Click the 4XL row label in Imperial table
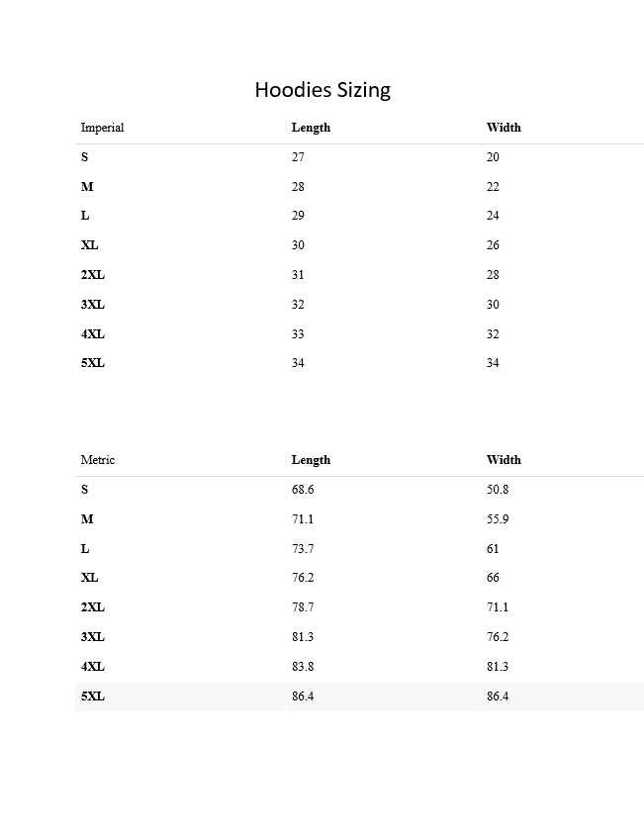Viewport: 644px width, 834px height. [93, 334]
